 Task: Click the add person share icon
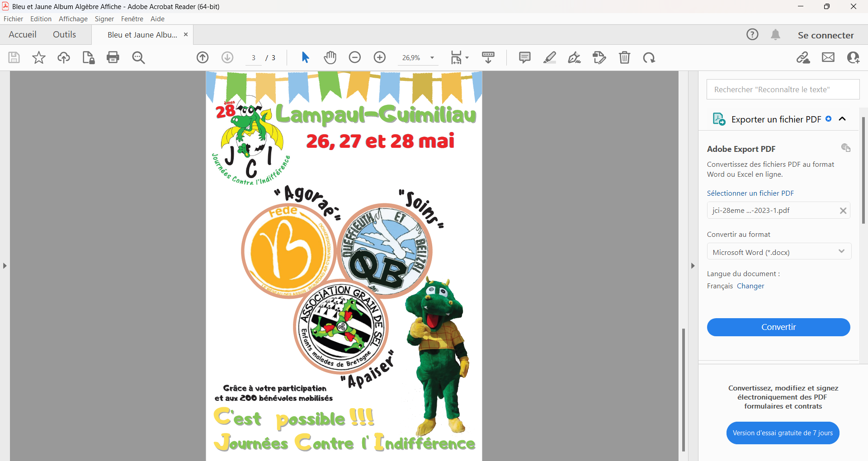pyautogui.click(x=853, y=57)
